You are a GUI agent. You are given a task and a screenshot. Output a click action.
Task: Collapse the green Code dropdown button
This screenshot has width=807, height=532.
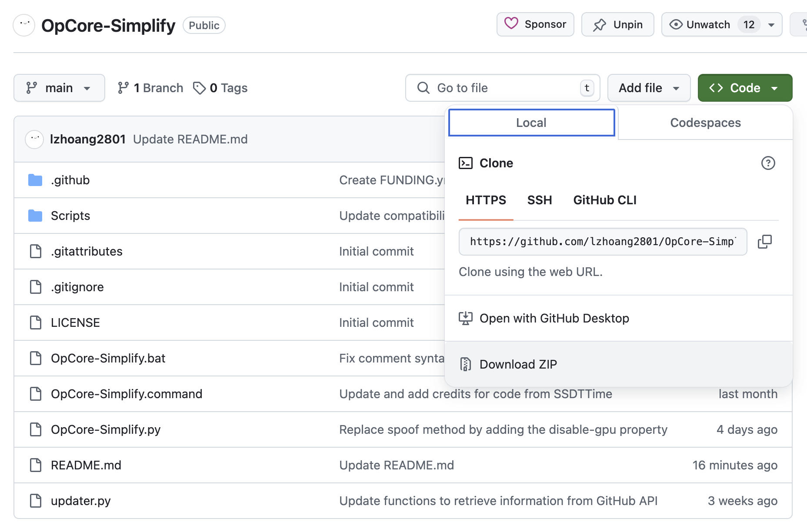pos(744,88)
